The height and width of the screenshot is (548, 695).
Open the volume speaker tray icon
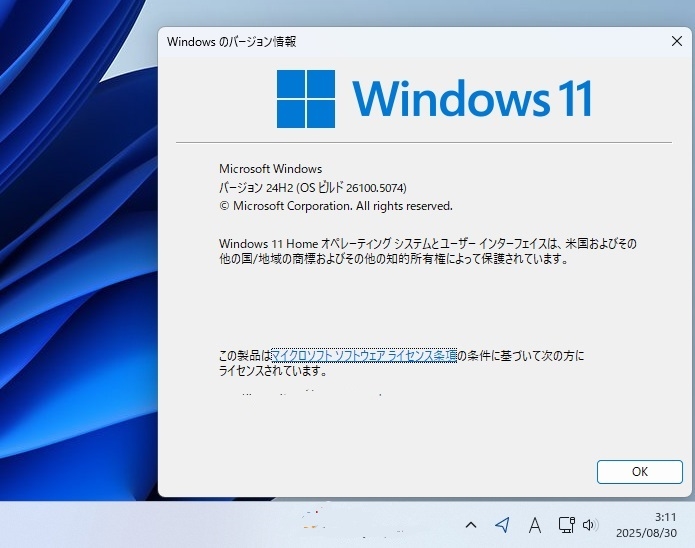590,525
